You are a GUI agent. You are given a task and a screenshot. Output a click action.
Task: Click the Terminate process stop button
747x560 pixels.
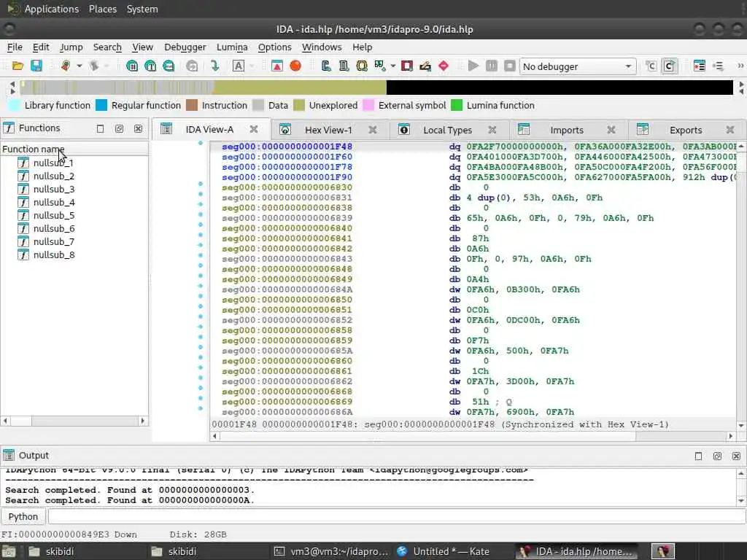(509, 66)
